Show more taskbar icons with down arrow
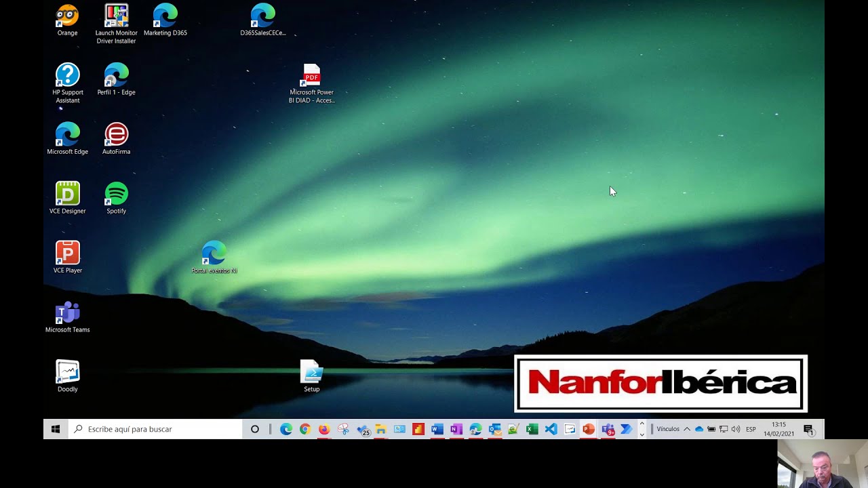868x488 pixels. [642, 434]
